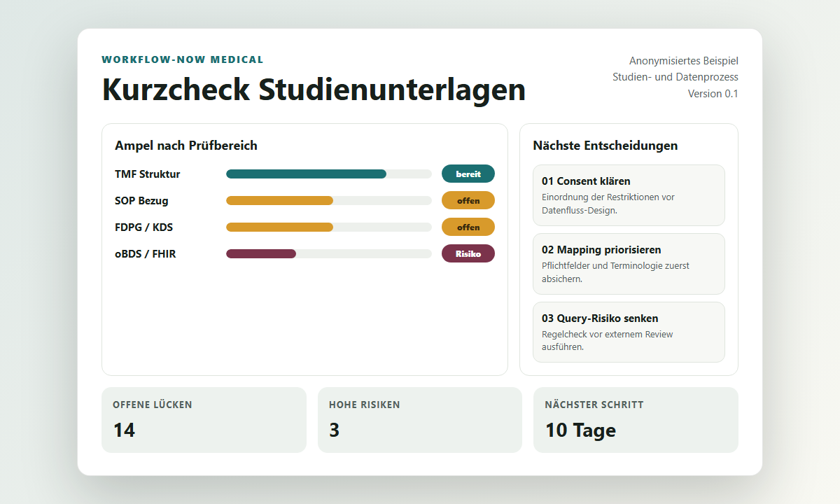
Task: Click the 'FDPG / KDS' row label
Action: [143, 227]
